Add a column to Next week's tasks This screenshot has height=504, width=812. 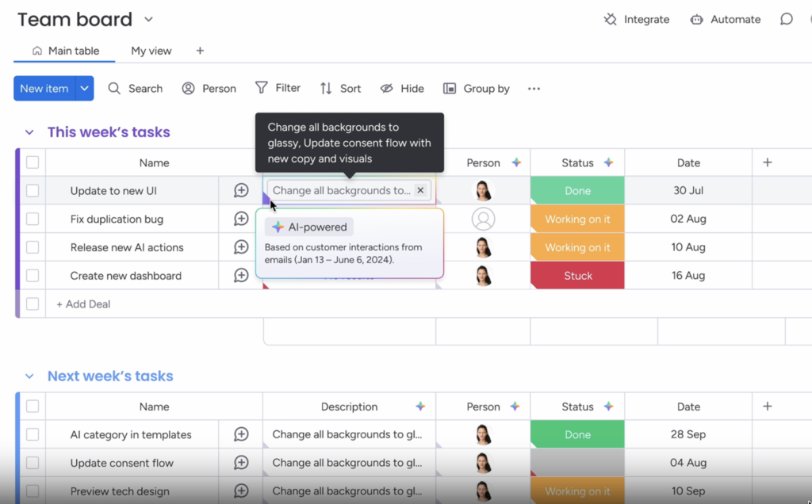point(768,407)
